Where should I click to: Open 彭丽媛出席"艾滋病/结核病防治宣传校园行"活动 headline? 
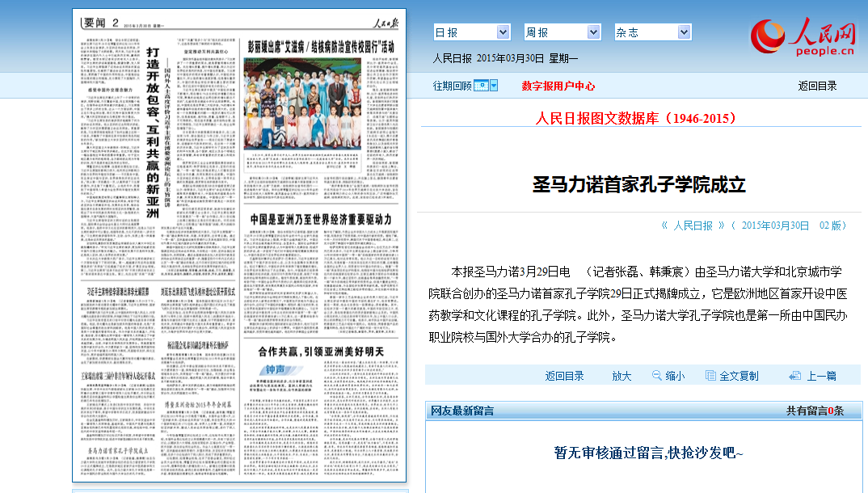pyautogui.click(x=321, y=47)
